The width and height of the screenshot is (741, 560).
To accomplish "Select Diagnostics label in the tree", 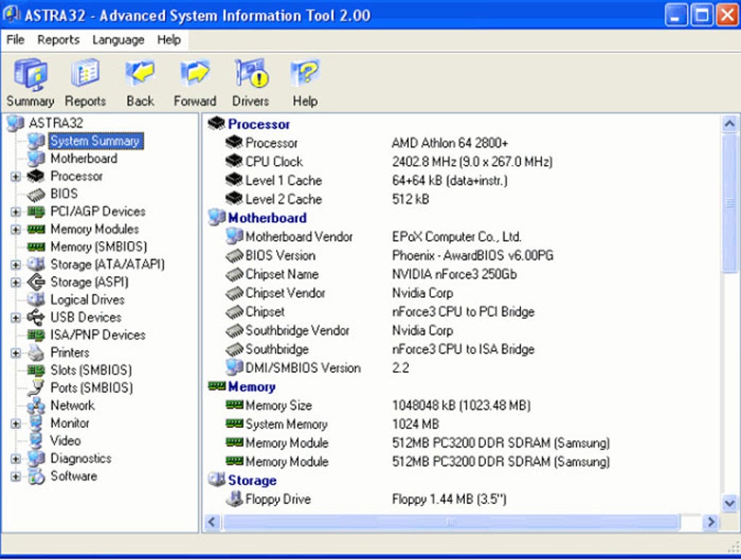I will (81, 458).
